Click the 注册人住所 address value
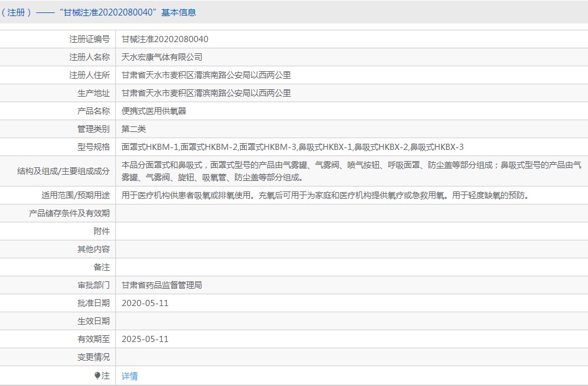Screen dimensions: 588x386 pos(206,75)
